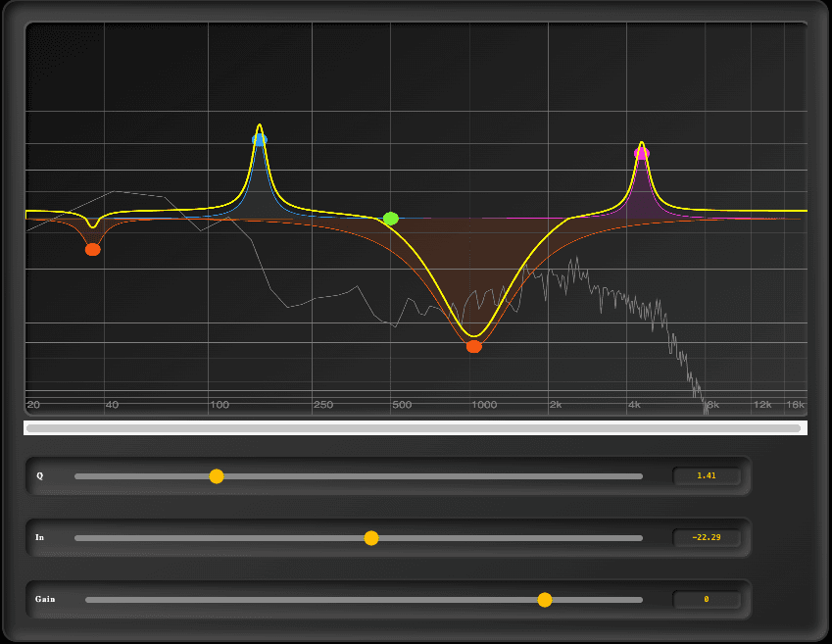The image size is (832, 644).
Task: Click the white scrollbar below the EQ graph
Action: coord(416,426)
